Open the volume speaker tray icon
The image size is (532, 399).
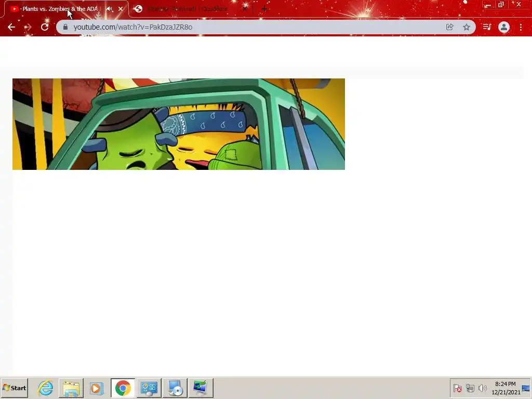point(482,388)
